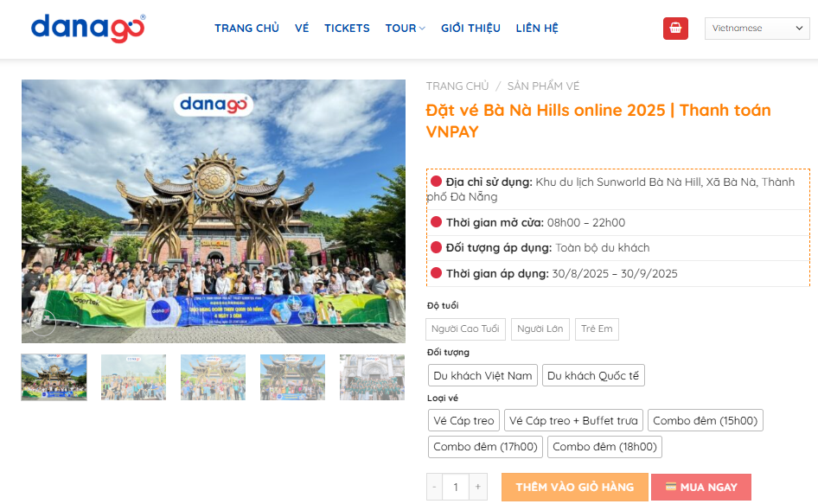Image resolution: width=818 pixels, height=504 pixels.
Task: Click the danago logo in header
Action: [x=88, y=29]
